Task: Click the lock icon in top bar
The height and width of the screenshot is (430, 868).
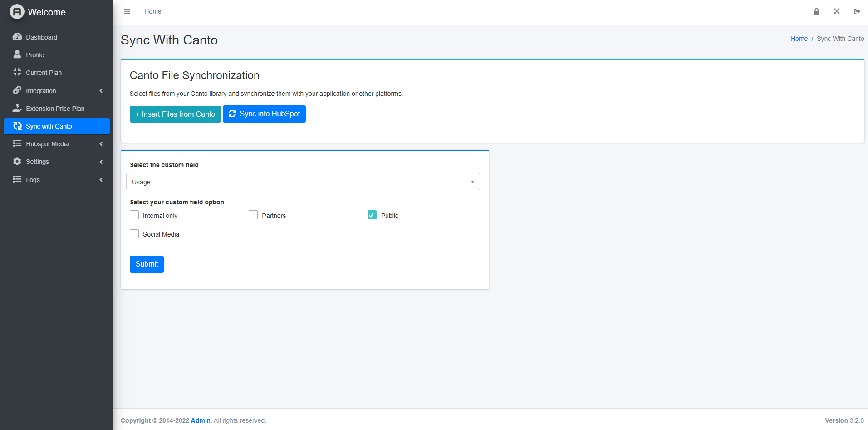Action: click(x=816, y=11)
